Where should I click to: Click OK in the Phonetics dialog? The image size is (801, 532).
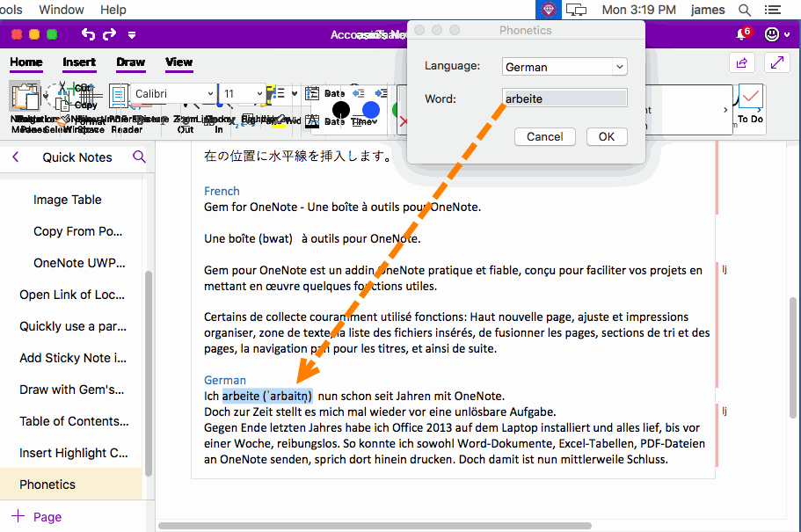tap(607, 136)
